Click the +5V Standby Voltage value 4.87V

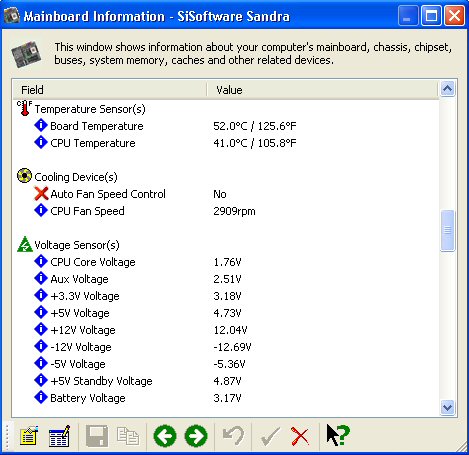tap(227, 381)
